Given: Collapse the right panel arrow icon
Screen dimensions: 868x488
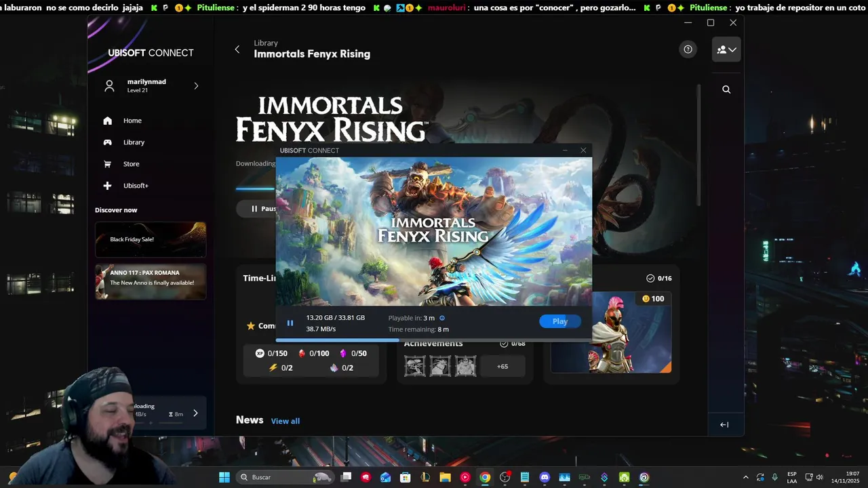Looking at the screenshot, I should (724, 425).
